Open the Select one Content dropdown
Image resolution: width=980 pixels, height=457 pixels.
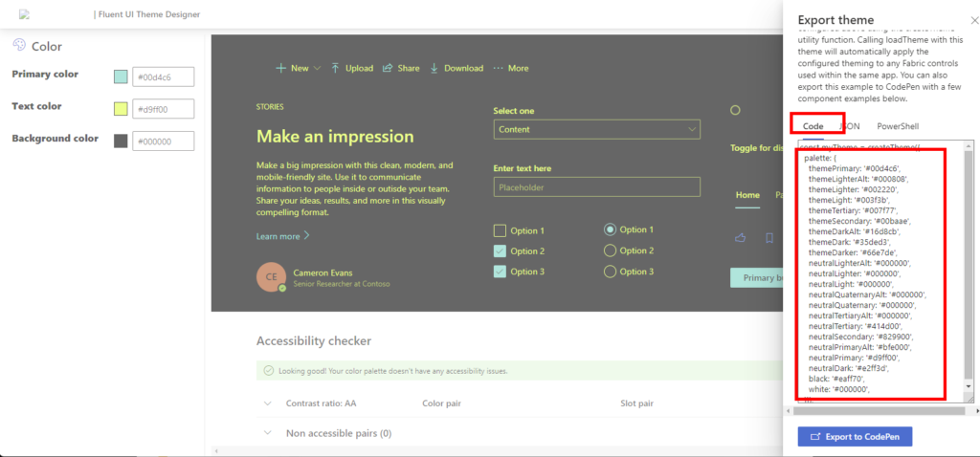[x=597, y=129]
